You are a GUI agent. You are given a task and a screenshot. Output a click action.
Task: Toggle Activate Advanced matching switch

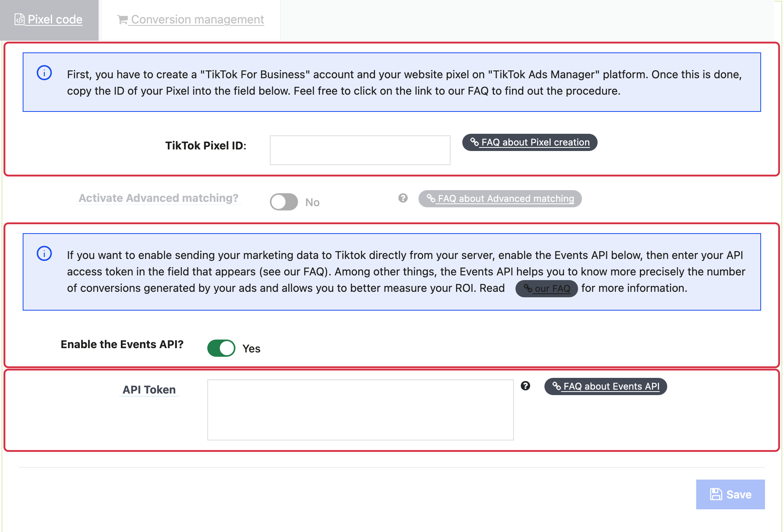tap(284, 202)
